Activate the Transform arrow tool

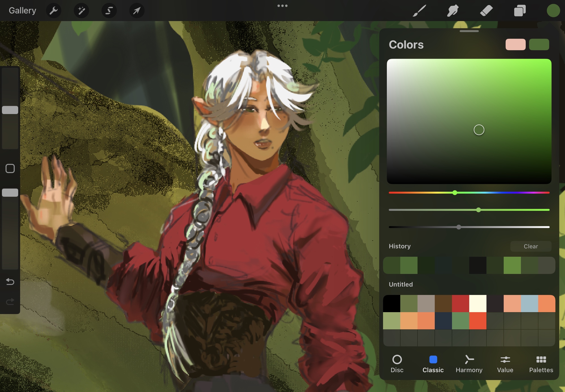tap(137, 11)
